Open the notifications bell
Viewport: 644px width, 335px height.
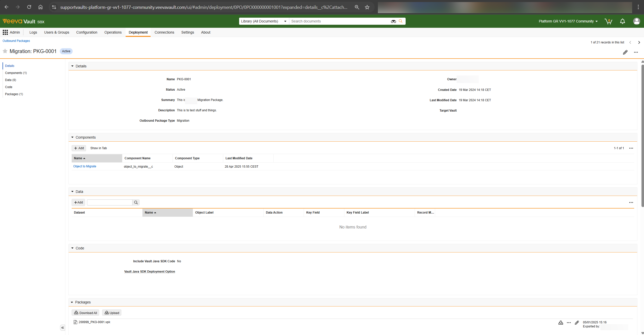coord(622,21)
